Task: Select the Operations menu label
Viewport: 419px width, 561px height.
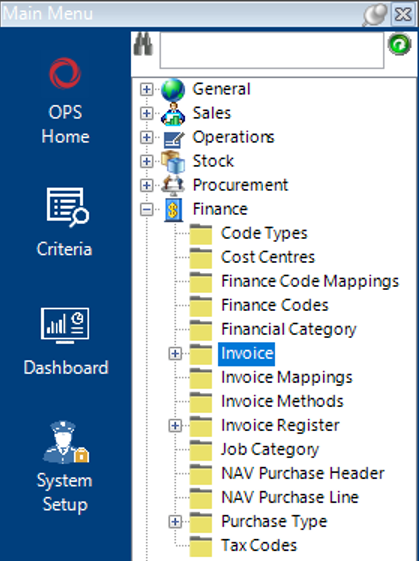Action: tap(234, 137)
